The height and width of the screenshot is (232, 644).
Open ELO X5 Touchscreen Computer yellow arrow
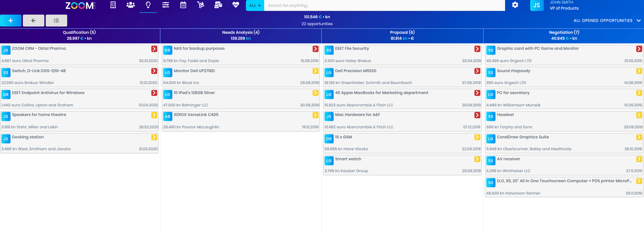pyautogui.click(x=639, y=181)
